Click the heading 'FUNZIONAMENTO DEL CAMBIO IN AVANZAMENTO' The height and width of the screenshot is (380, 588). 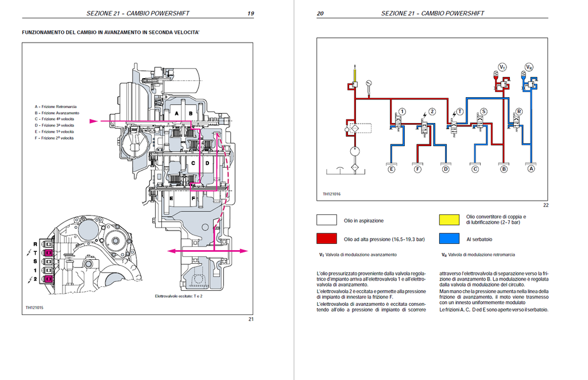click(111, 33)
